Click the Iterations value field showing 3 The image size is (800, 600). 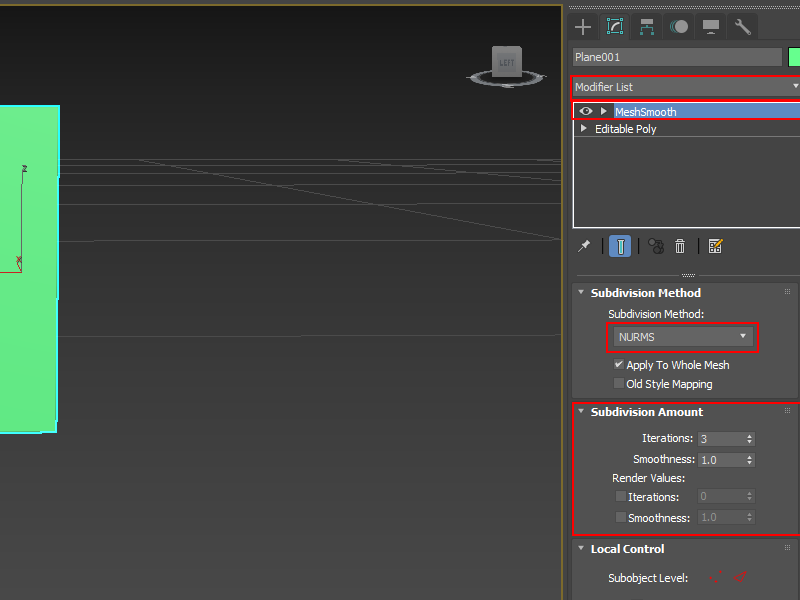tap(721, 439)
